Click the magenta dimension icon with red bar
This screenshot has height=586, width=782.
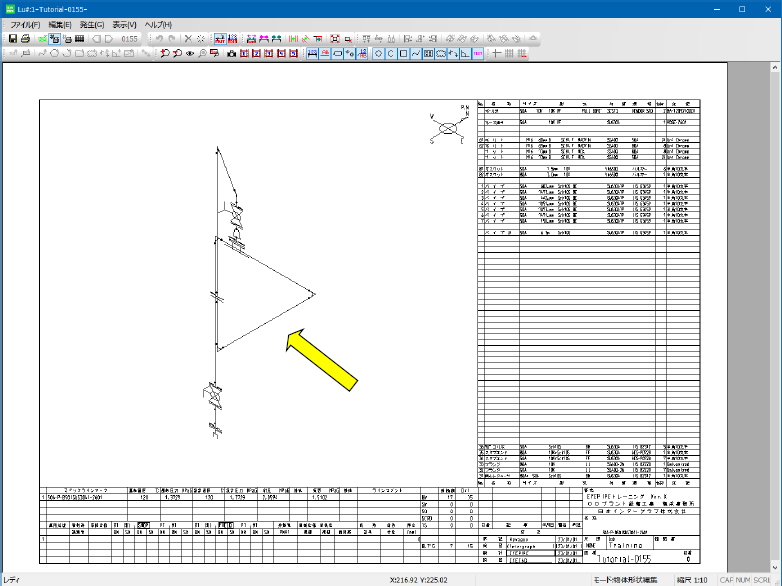(x=250, y=38)
